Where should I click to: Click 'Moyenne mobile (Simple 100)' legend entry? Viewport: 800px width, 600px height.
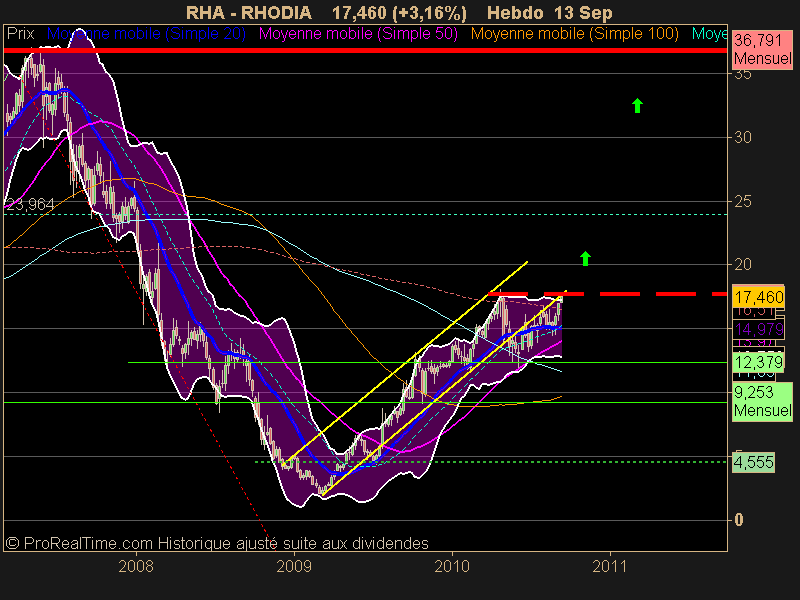[574, 34]
